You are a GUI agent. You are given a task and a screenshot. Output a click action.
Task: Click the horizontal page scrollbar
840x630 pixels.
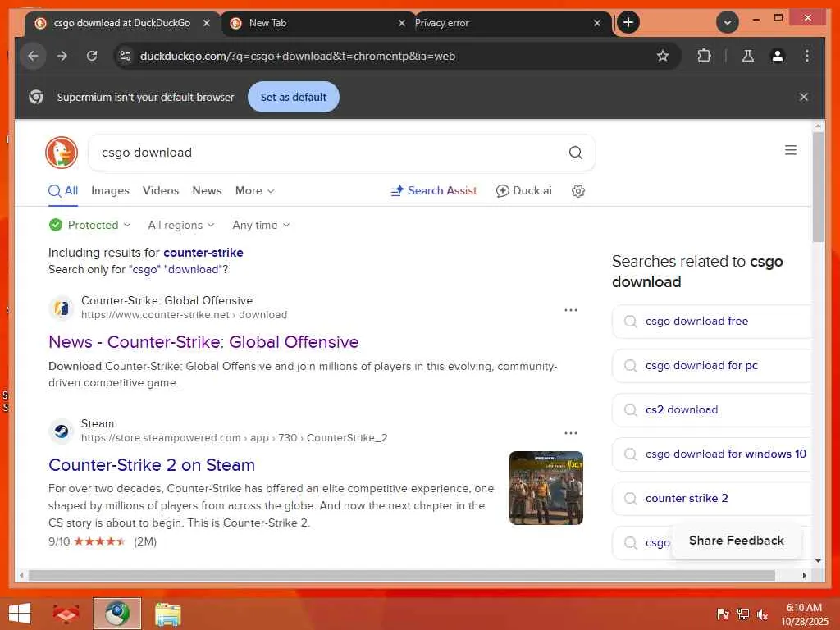coord(402,575)
